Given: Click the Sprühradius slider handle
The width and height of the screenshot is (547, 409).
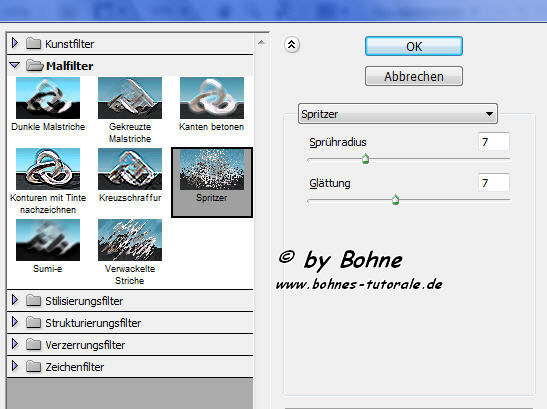Looking at the screenshot, I should [x=365, y=159].
